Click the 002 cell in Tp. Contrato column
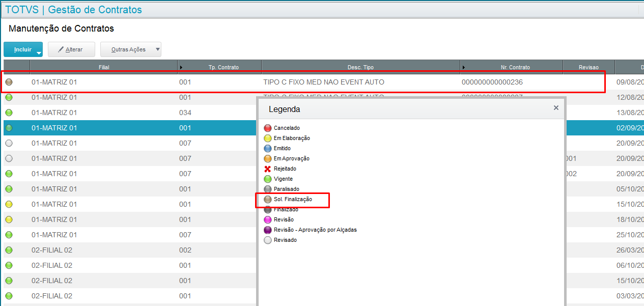The width and height of the screenshot is (644, 306). pos(185,250)
